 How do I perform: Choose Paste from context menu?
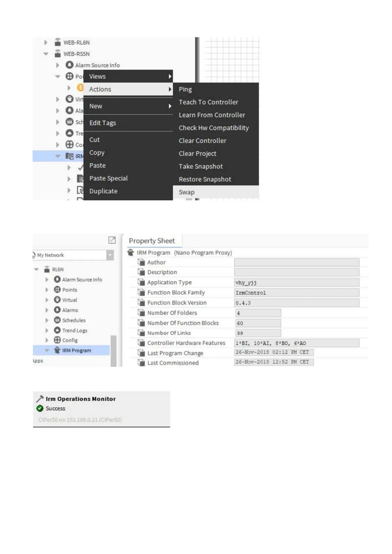(x=128, y=165)
